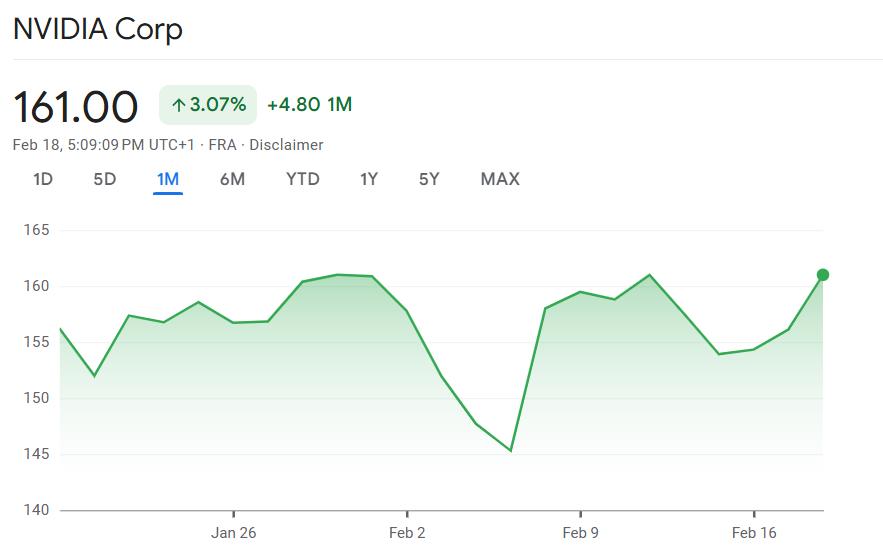Click the green up arrow icon
The height and width of the screenshot is (553, 883).
(x=179, y=105)
